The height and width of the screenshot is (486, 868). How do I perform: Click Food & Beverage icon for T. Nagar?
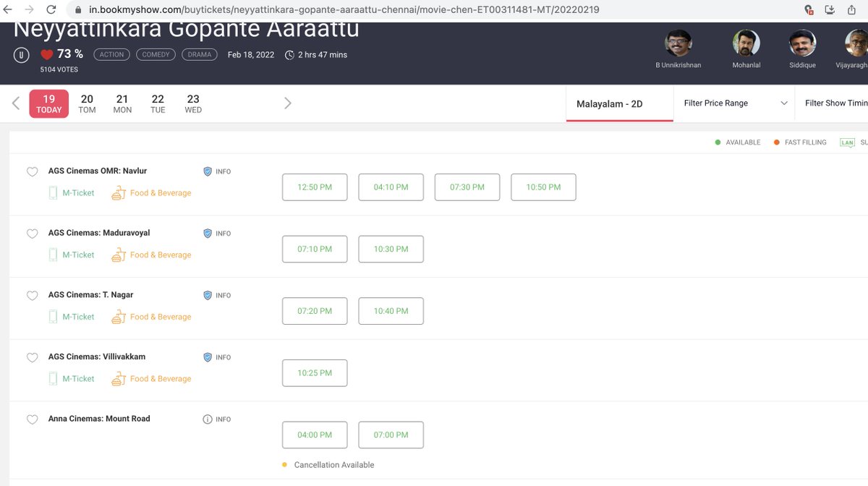pyautogui.click(x=119, y=317)
